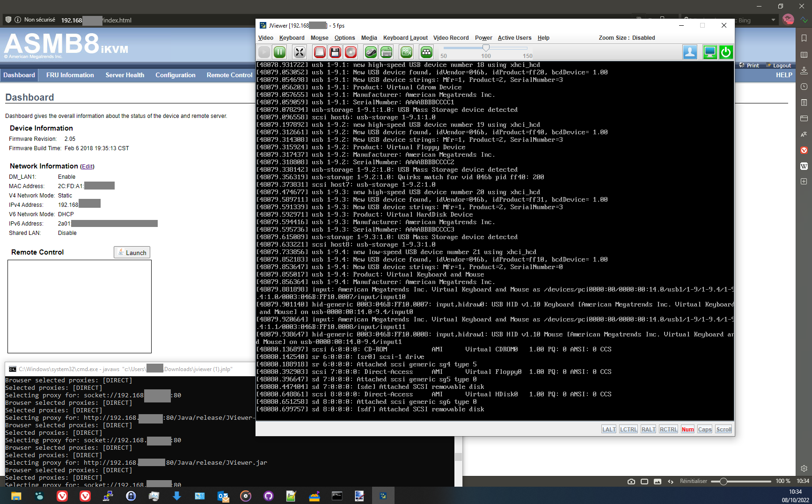Click the HELP link in ASMB8 header
Viewport: 812px width, 504px height.
click(784, 75)
